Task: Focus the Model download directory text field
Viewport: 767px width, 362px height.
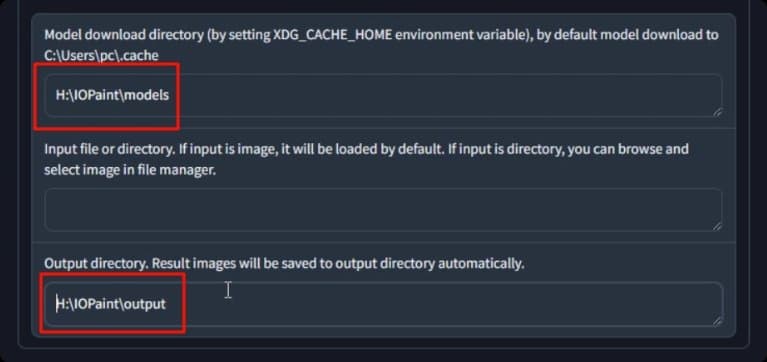Action: pos(384,95)
